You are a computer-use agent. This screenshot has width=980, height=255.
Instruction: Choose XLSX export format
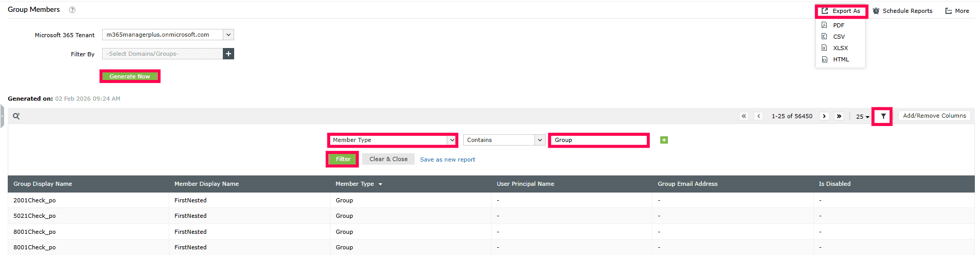click(840, 48)
